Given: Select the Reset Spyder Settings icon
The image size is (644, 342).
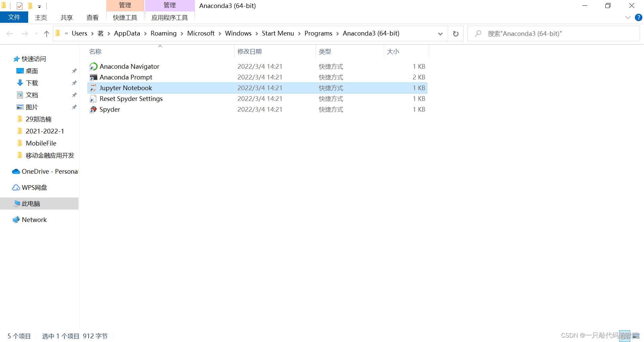Looking at the screenshot, I should point(93,99).
